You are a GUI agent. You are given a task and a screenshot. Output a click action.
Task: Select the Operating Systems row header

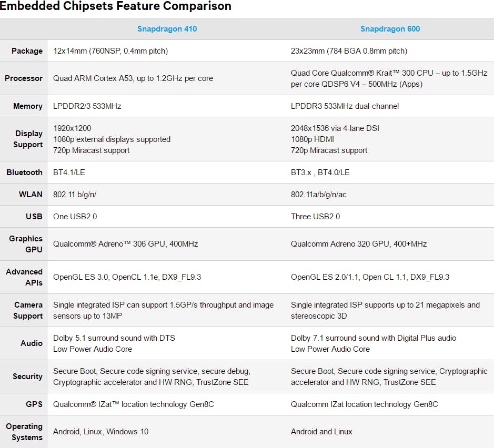pyautogui.click(x=24, y=432)
